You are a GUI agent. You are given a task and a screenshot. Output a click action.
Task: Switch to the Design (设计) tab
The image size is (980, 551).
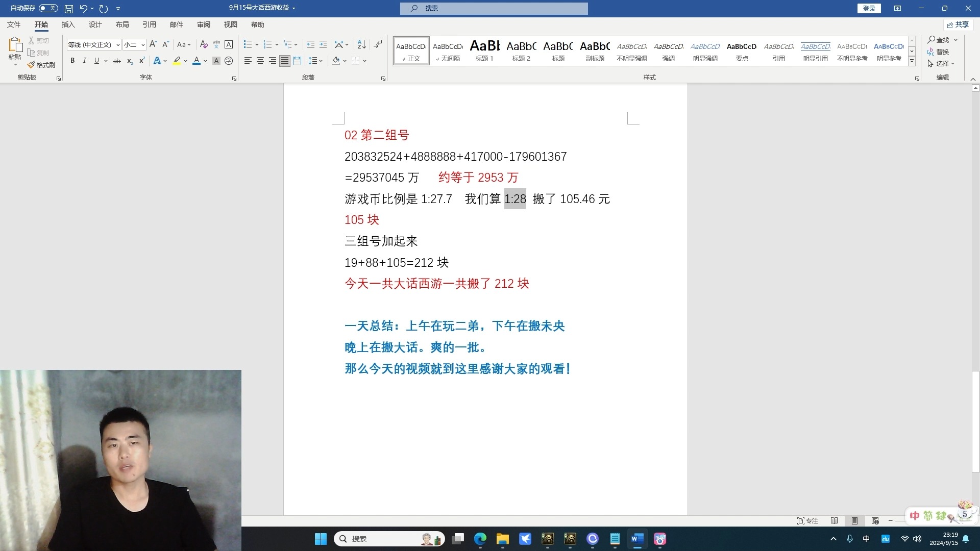95,24
